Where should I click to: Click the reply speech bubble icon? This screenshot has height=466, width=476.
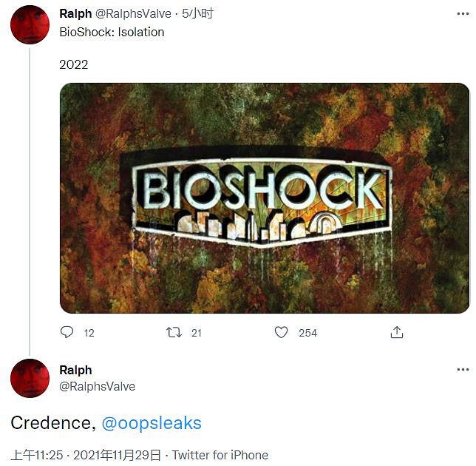[67, 332]
